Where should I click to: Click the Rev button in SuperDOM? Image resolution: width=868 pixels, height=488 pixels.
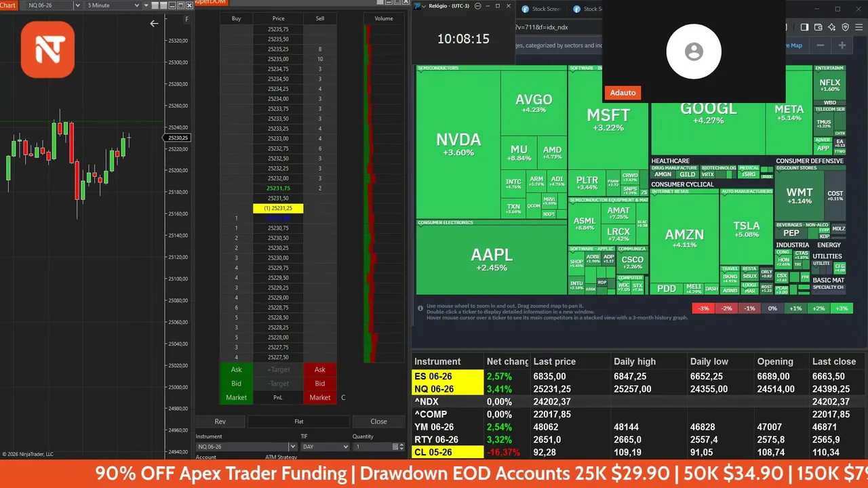pos(220,422)
